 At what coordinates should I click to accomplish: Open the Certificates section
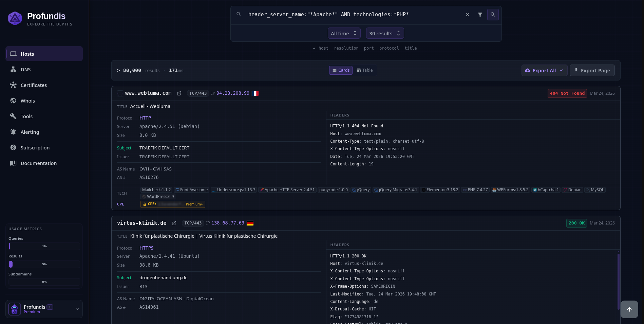click(x=44, y=85)
